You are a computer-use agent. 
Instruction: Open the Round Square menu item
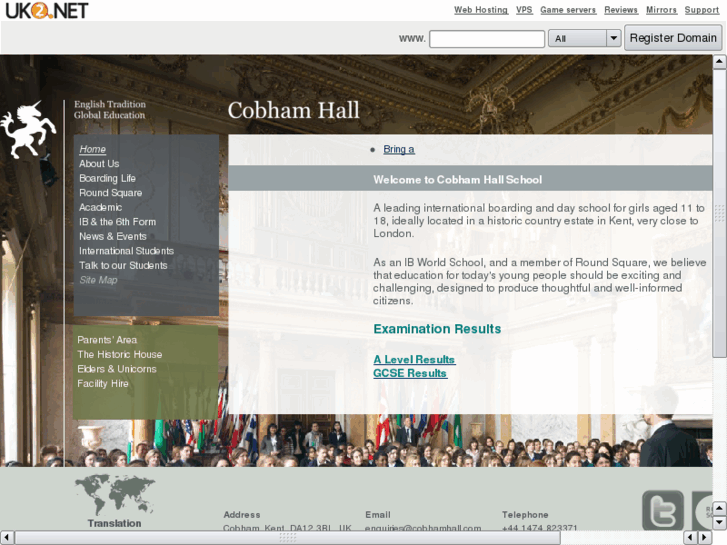pyautogui.click(x=110, y=192)
